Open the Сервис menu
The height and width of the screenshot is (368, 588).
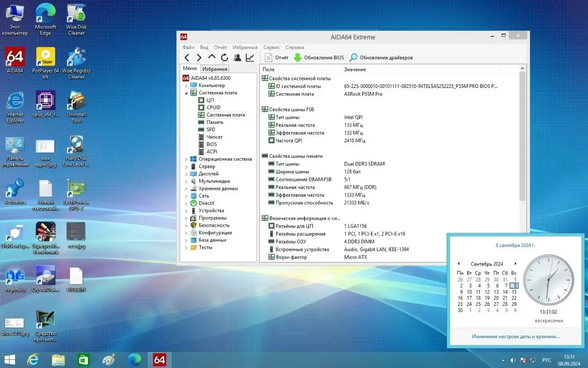click(271, 47)
